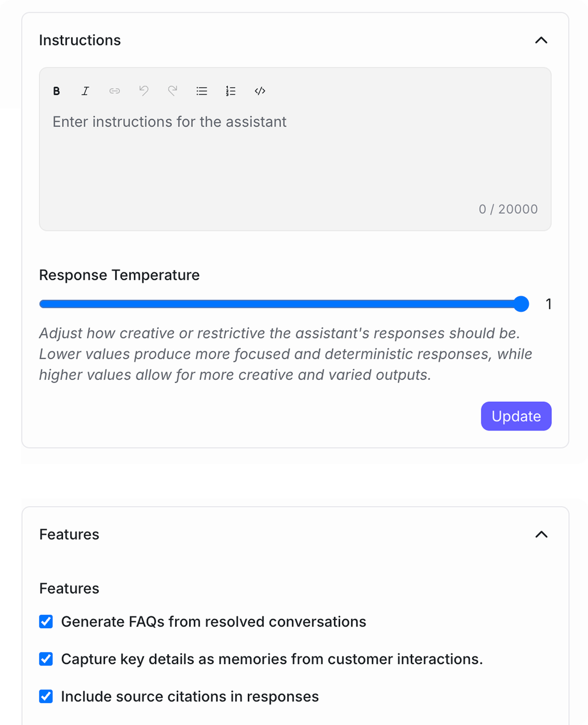Click the redo arrow icon
The width and height of the screenshot is (588, 725).
[x=172, y=91]
